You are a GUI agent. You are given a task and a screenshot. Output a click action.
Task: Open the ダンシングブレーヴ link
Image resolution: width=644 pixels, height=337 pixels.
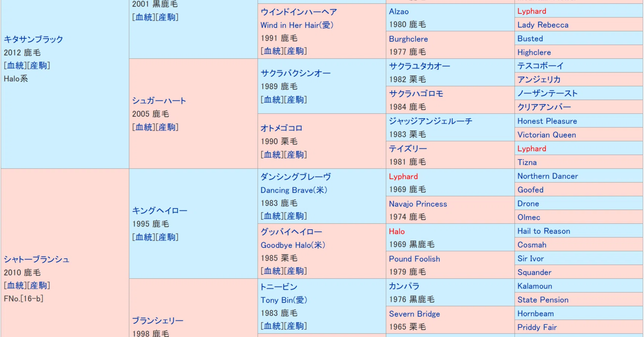(296, 177)
